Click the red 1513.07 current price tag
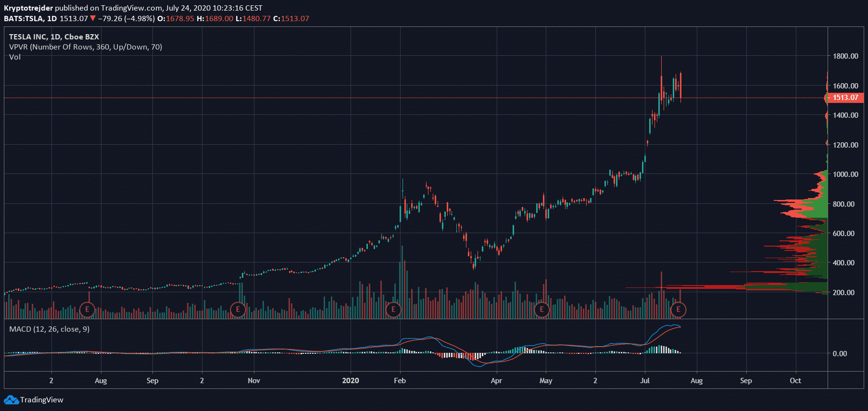 tap(845, 98)
